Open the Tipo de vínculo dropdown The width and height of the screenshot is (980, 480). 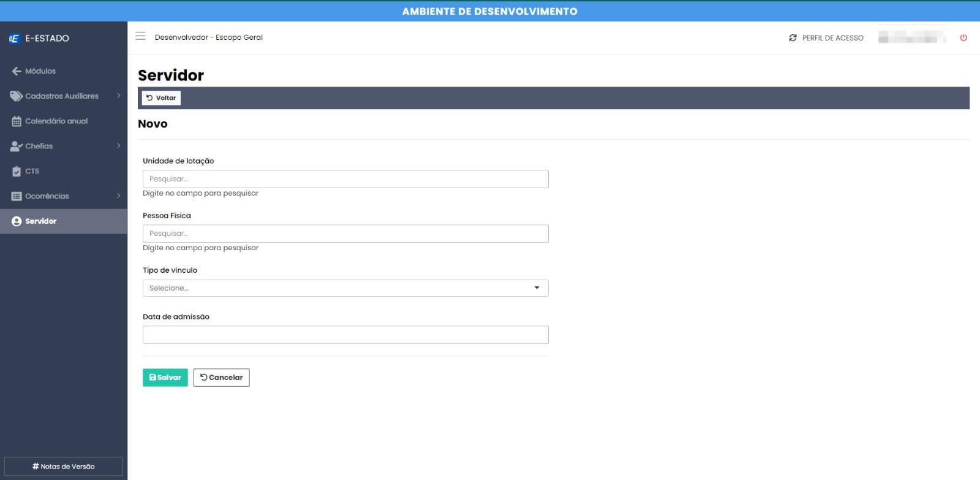(345, 288)
